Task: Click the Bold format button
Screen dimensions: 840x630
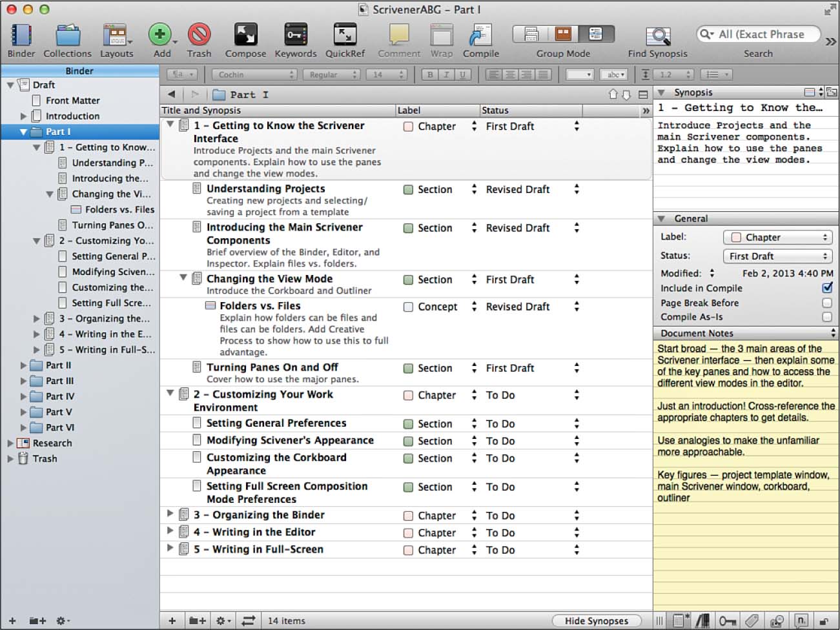Action: (x=430, y=75)
